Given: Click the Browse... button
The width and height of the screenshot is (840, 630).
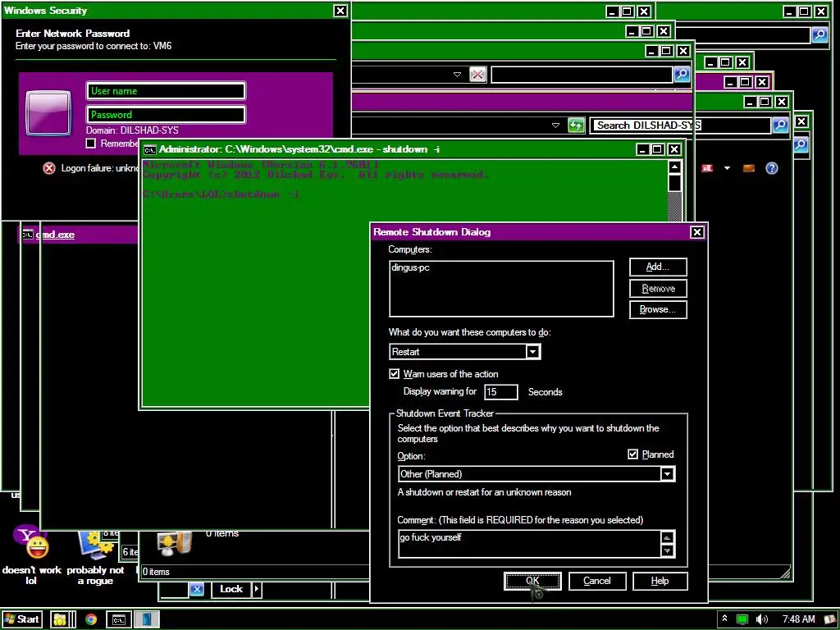Looking at the screenshot, I should pos(658,309).
